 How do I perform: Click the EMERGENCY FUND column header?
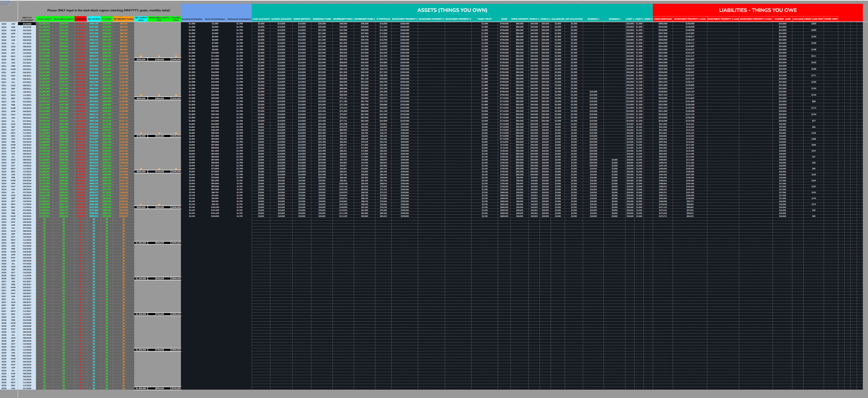(x=322, y=19)
